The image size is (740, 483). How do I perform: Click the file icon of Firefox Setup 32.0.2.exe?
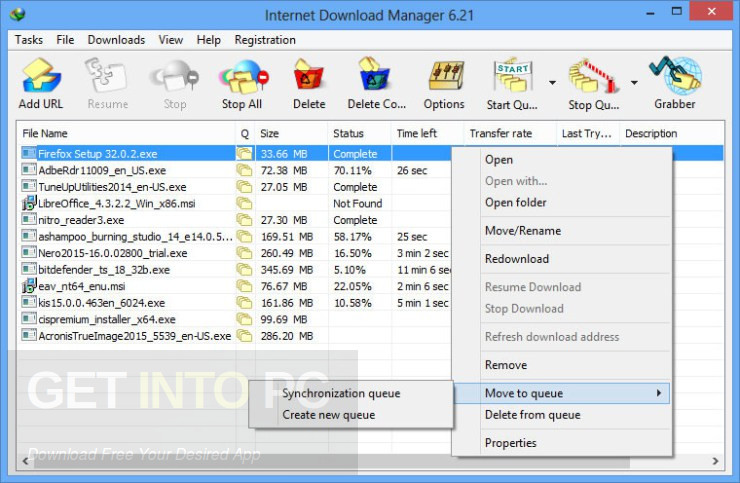click(x=29, y=153)
